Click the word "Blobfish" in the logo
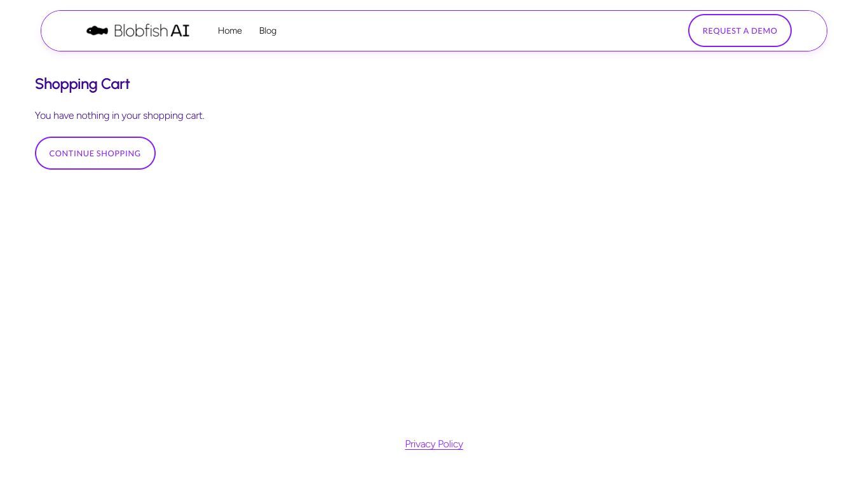 tap(140, 30)
